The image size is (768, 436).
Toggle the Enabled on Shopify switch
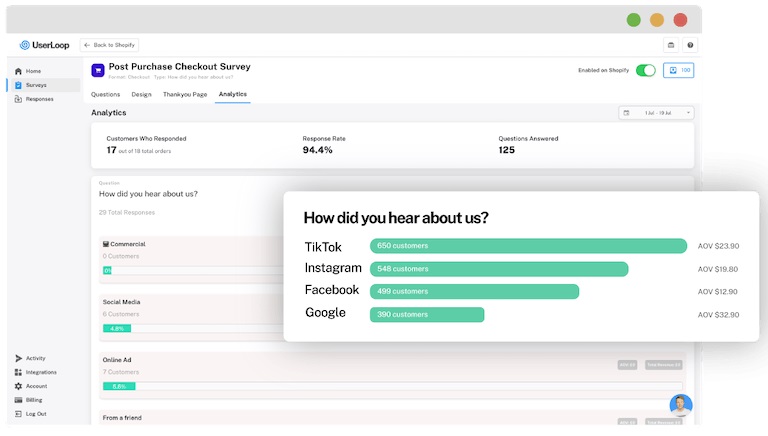click(x=646, y=70)
